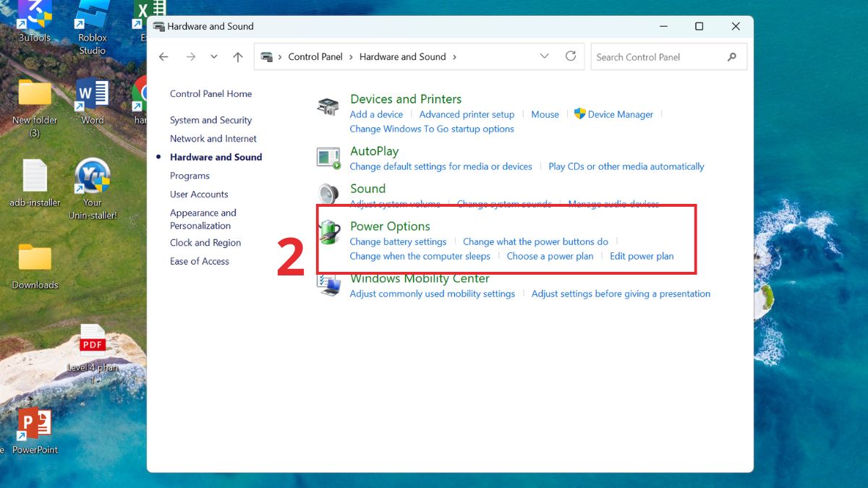Select System and Security in sidebar
The height and width of the screenshot is (488, 868).
coord(210,120)
